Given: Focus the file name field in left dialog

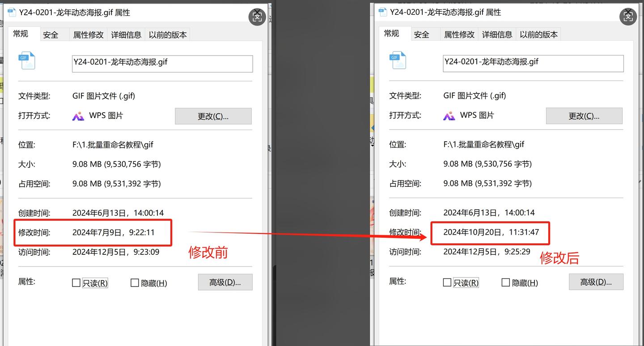Looking at the screenshot, I should 162,63.
